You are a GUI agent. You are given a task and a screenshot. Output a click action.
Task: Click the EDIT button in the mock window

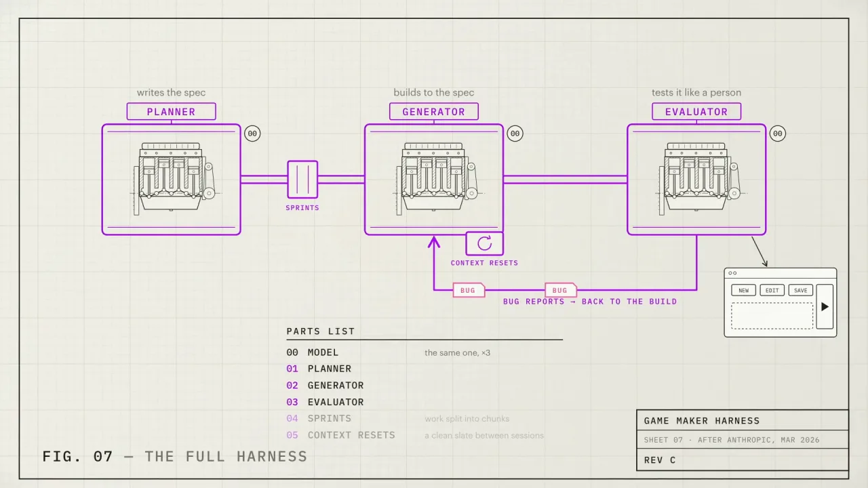pos(772,290)
